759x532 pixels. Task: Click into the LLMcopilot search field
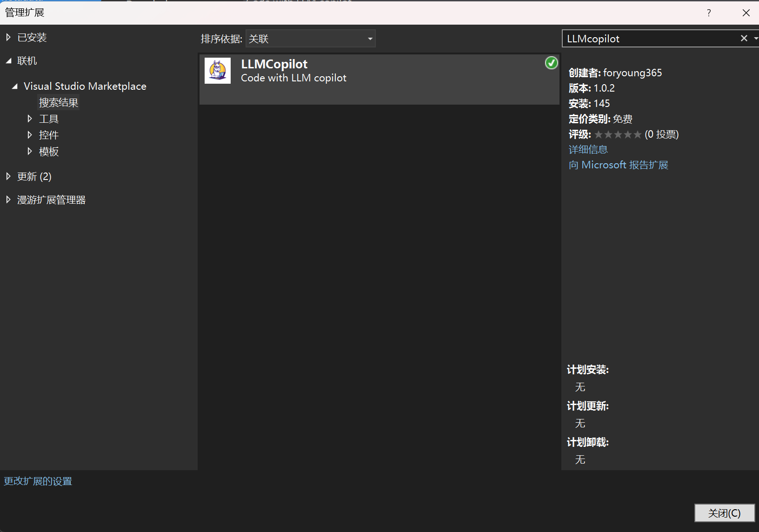point(651,39)
